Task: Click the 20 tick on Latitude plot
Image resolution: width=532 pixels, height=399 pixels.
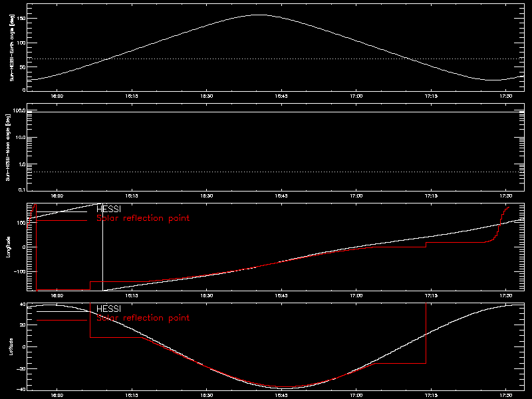Action: point(23,325)
